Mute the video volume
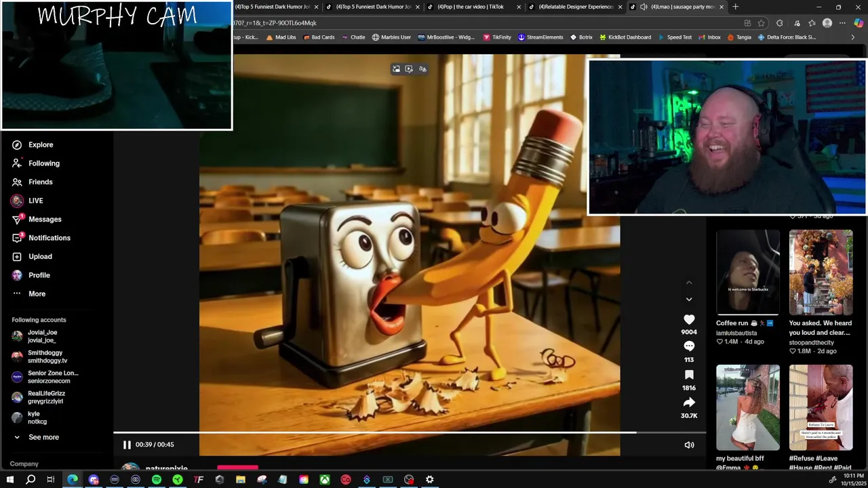This screenshot has height=488, width=868. (x=689, y=445)
